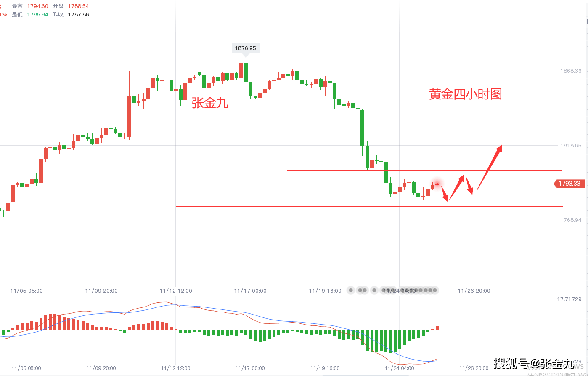588x376 pixels.
Task: Click 11/24 04:00 in the MACD panel axis
Action: [x=400, y=368]
